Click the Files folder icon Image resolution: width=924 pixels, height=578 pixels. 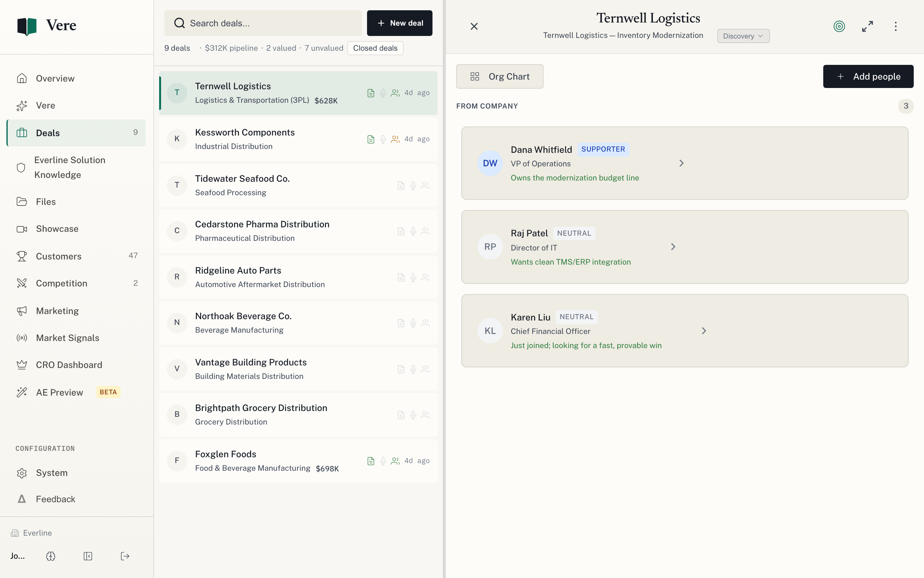[x=22, y=201]
